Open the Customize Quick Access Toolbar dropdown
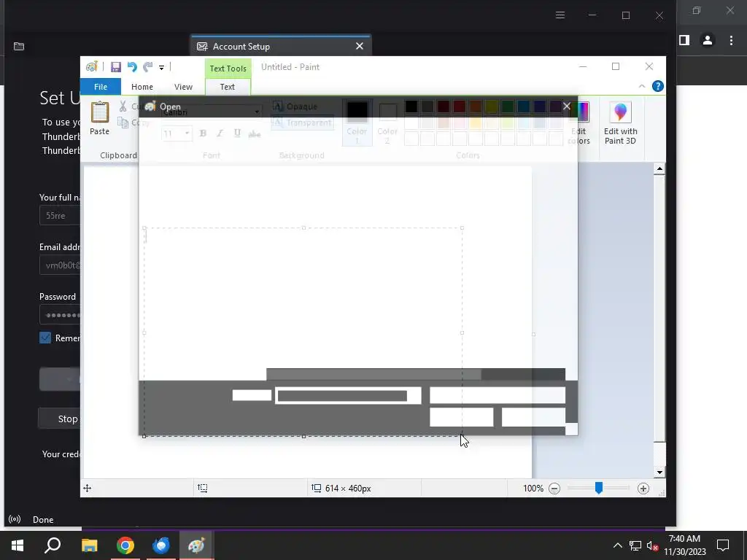Image resolution: width=747 pixels, height=560 pixels. tap(161, 68)
